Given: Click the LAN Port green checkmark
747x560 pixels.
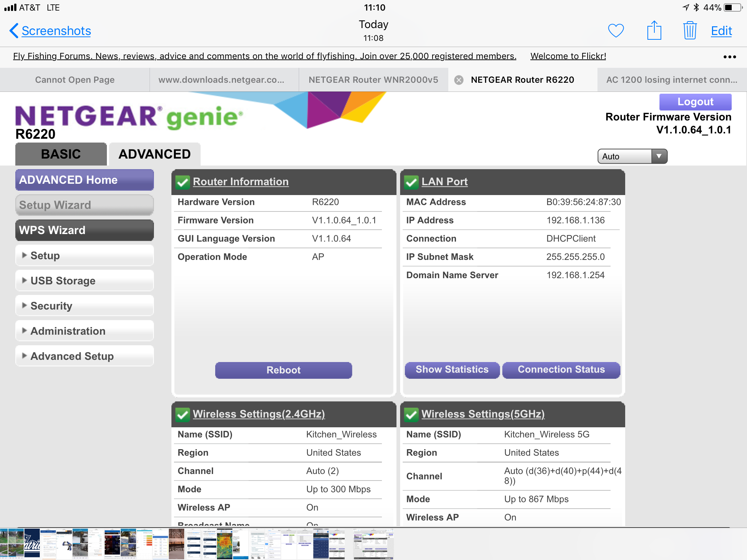Looking at the screenshot, I should pyautogui.click(x=411, y=182).
